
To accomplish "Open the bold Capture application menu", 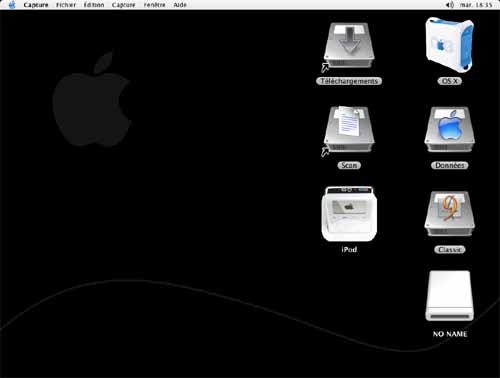I will (36, 5).
